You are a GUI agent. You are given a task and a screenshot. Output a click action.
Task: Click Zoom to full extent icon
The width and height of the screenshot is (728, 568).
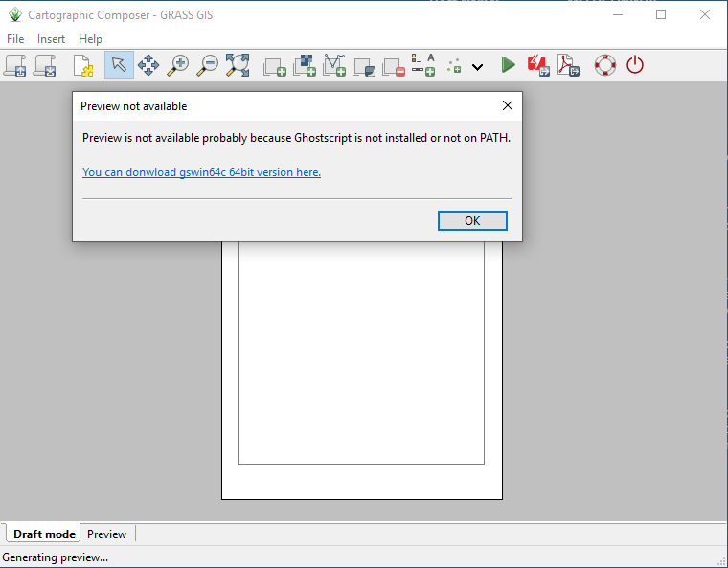pyautogui.click(x=238, y=65)
